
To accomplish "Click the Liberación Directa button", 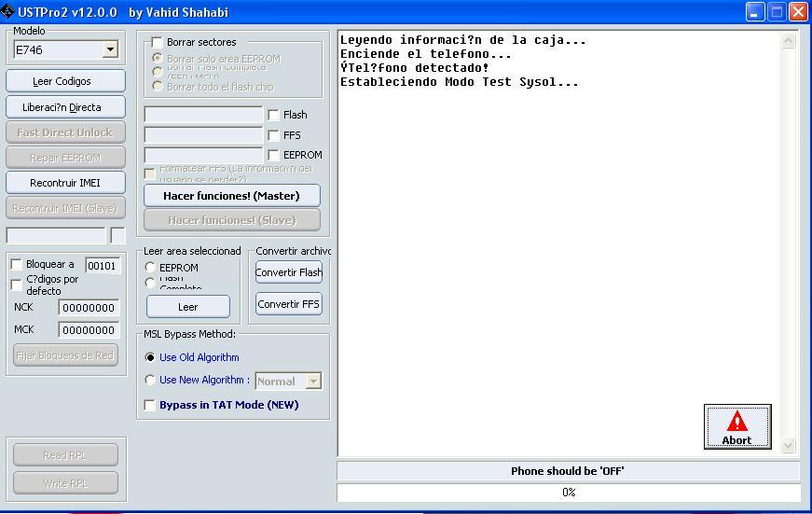I will (x=65, y=107).
